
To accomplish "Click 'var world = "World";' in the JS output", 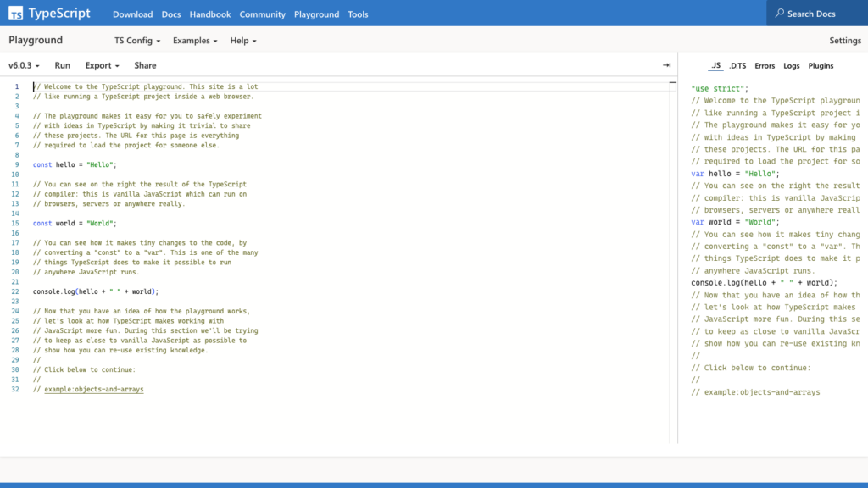I will pyautogui.click(x=735, y=222).
